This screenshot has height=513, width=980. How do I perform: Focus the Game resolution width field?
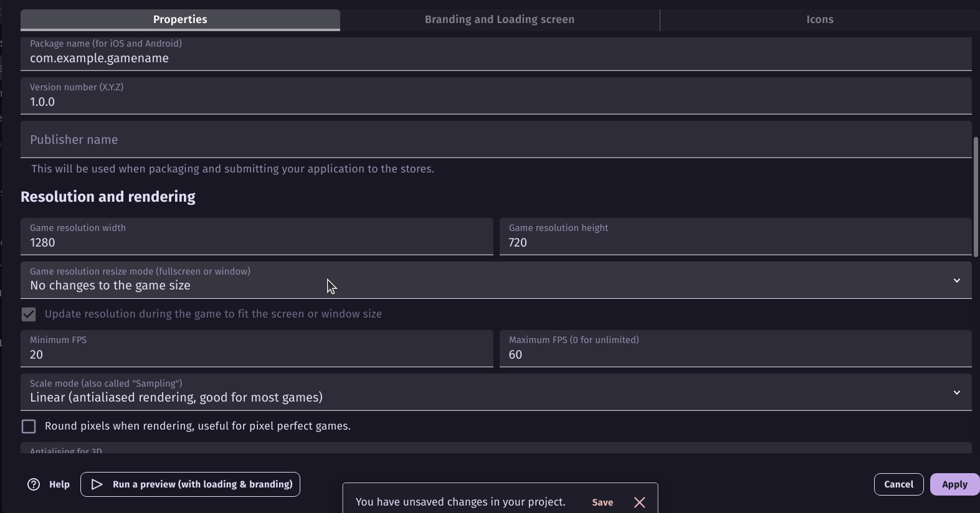[256, 242]
